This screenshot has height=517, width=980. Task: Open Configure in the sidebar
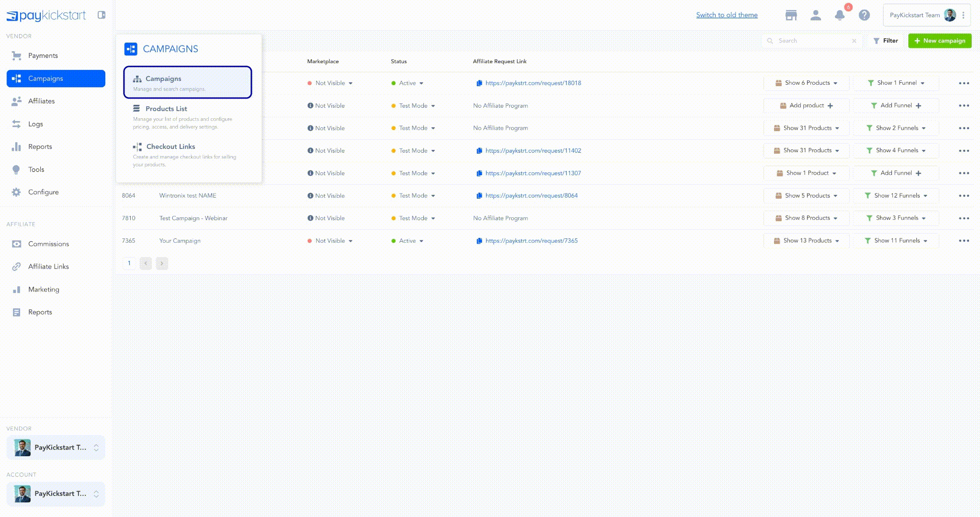coord(56,192)
